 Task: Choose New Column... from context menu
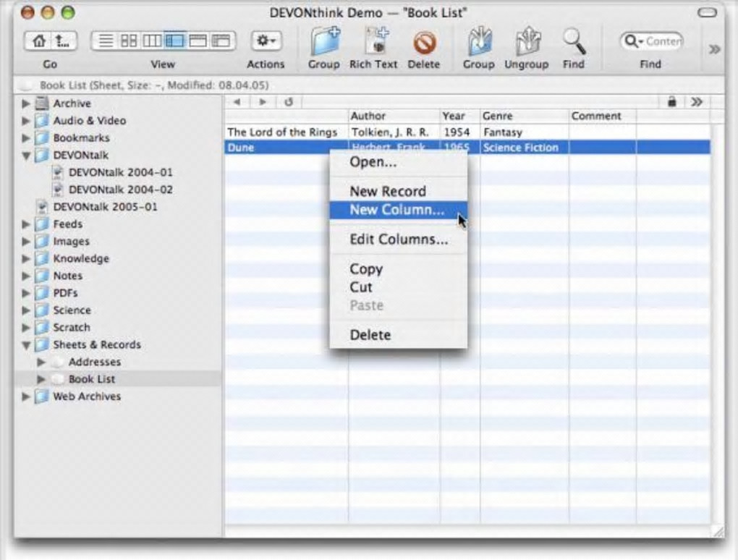click(399, 210)
